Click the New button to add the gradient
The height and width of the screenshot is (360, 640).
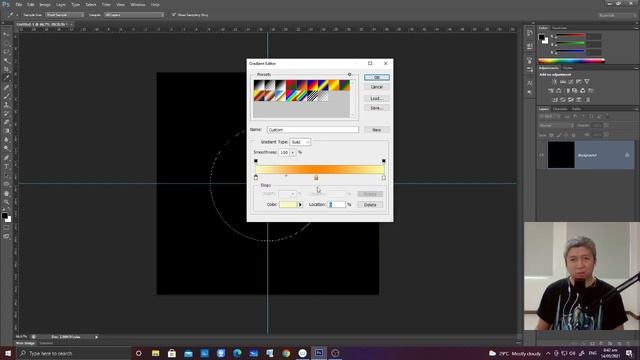coord(377,130)
